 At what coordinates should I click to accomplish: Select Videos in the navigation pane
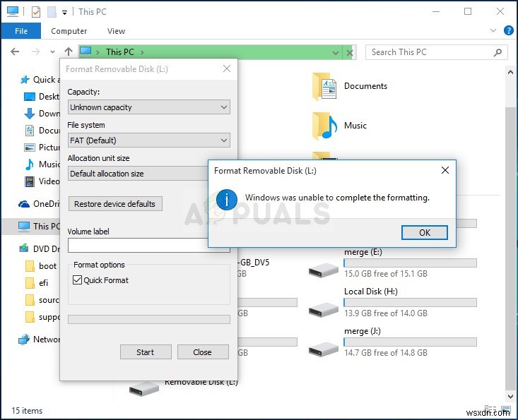coord(42,181)
